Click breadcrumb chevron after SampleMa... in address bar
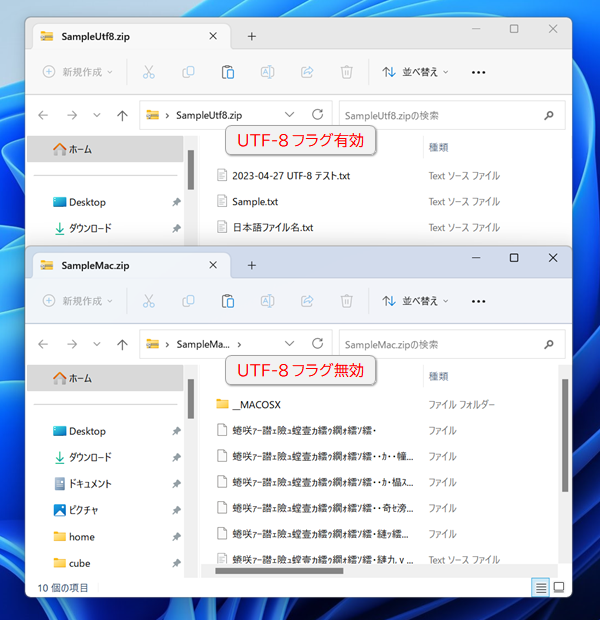Image resolution: width=600 pixels, height=620 pixels. pos(239,345)
